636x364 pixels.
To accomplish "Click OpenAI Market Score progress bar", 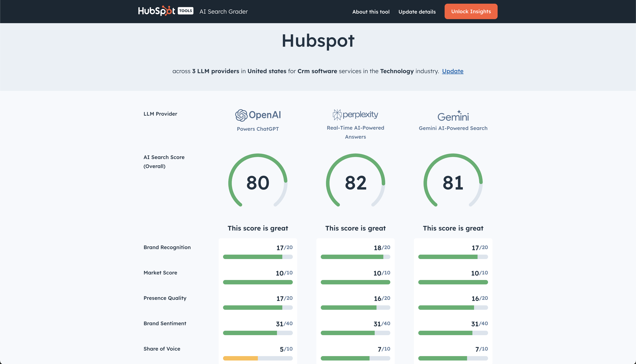I will pos(258,282).
